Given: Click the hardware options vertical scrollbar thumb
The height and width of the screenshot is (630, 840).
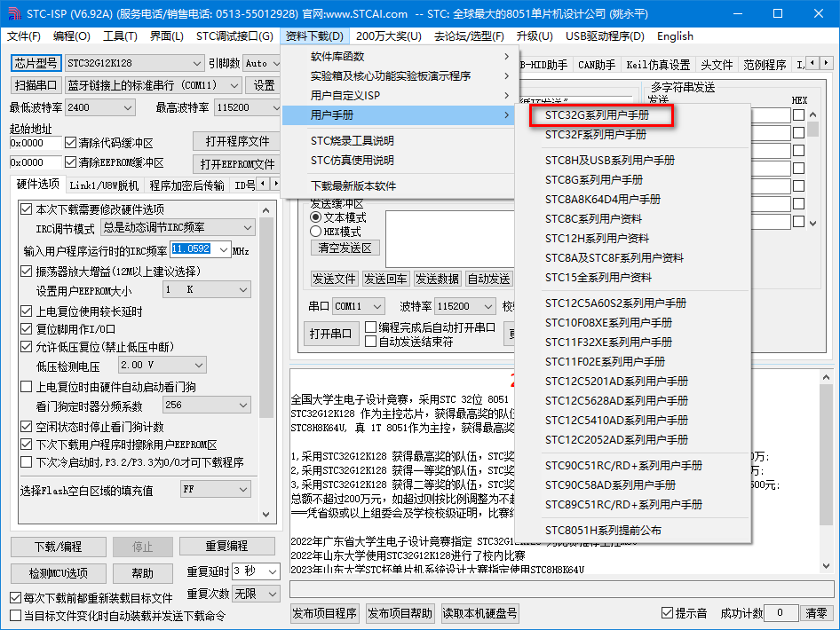Looking at the screenshot, I should pyautogui.click(x=266, y=317).
